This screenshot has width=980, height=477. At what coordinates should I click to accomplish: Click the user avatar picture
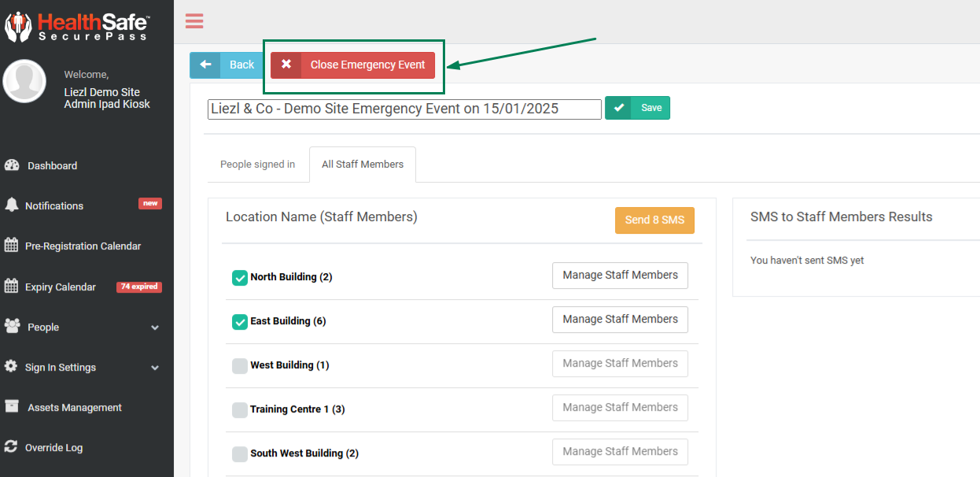[24, 81]
